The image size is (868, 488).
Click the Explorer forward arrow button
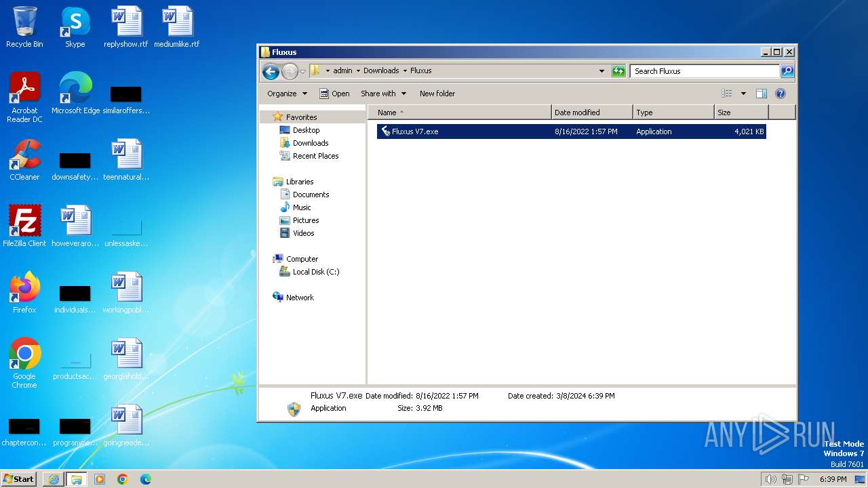tap(290, 71)
